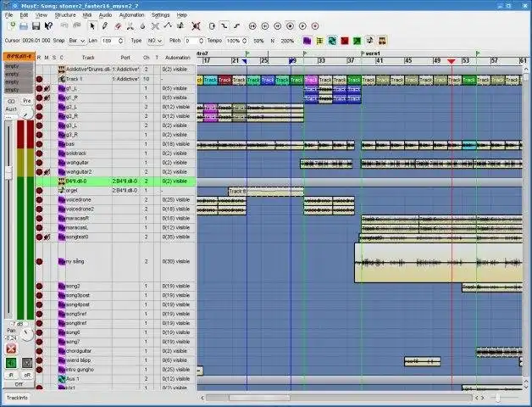Click the 200% tempo button
The image size is (532, 407).
coord(287,41)
